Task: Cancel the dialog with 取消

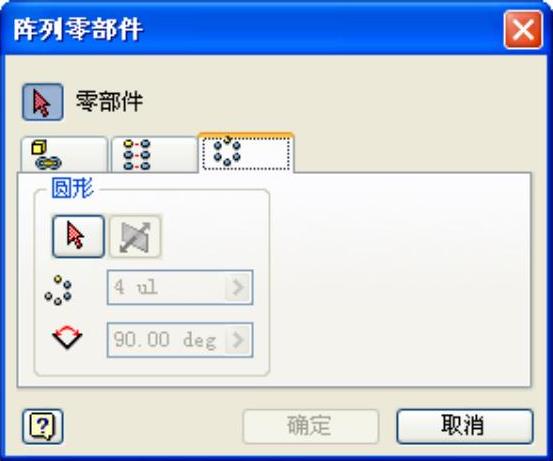Action: click(464, 426)
